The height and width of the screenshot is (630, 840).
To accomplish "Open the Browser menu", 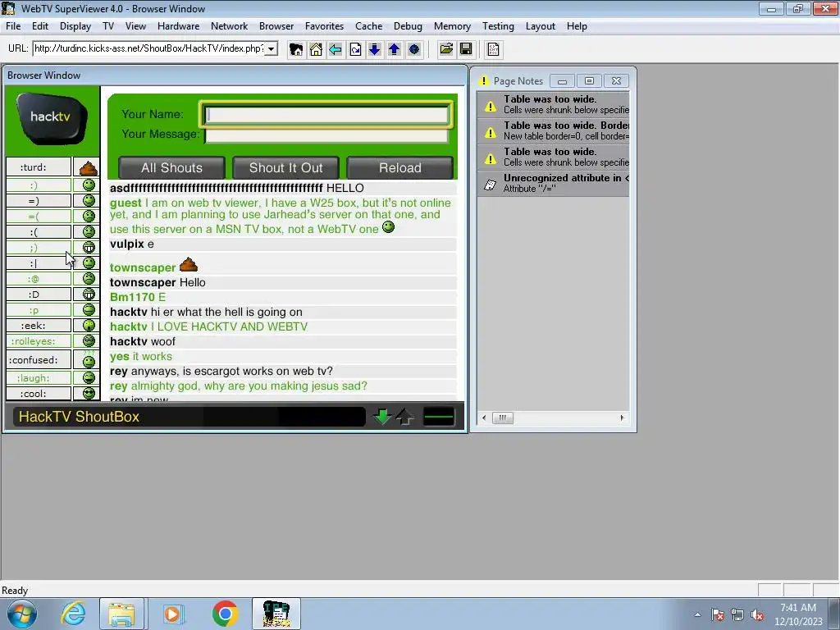I will point(276,26).
